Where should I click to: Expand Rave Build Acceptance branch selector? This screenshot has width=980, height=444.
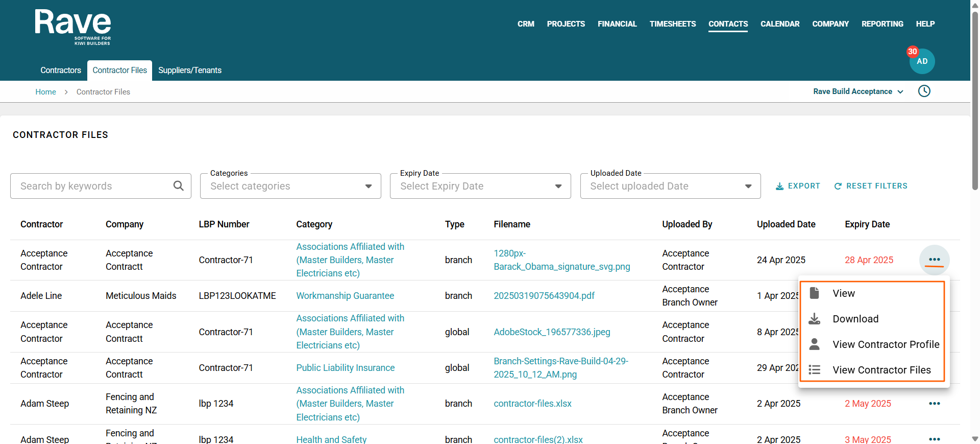pyautogui.click(x=858, y=91)
